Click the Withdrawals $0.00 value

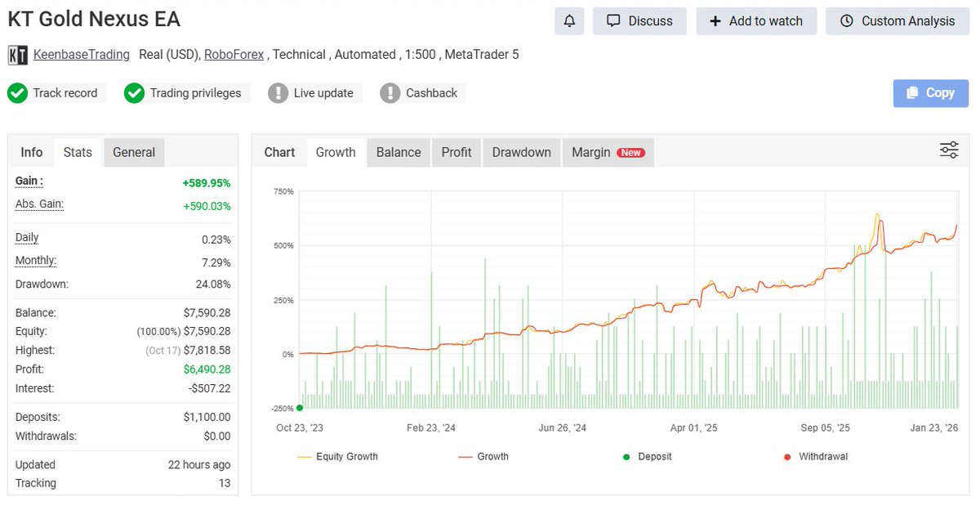(218, 436)
